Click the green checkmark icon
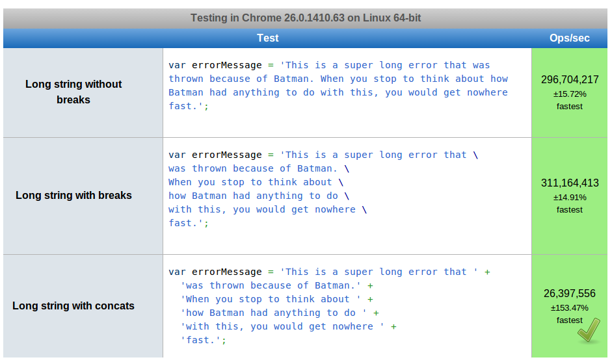 (x=589, y=331)
